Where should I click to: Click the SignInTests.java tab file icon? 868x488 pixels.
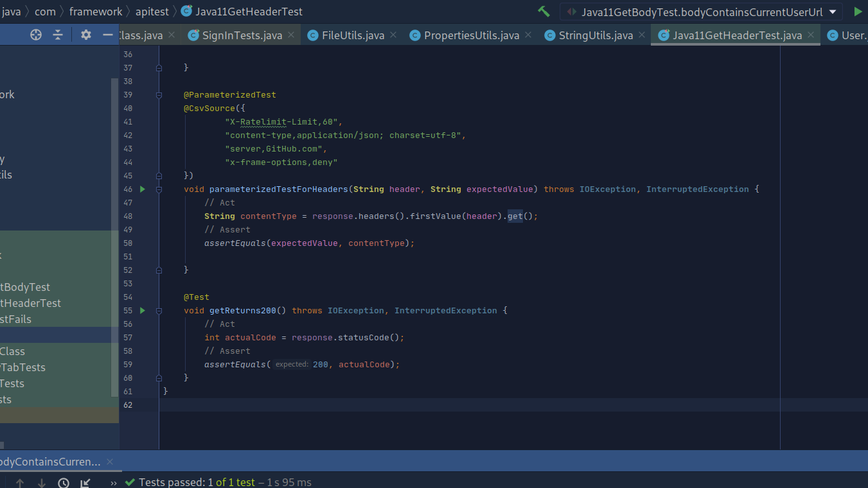[193, 35]
